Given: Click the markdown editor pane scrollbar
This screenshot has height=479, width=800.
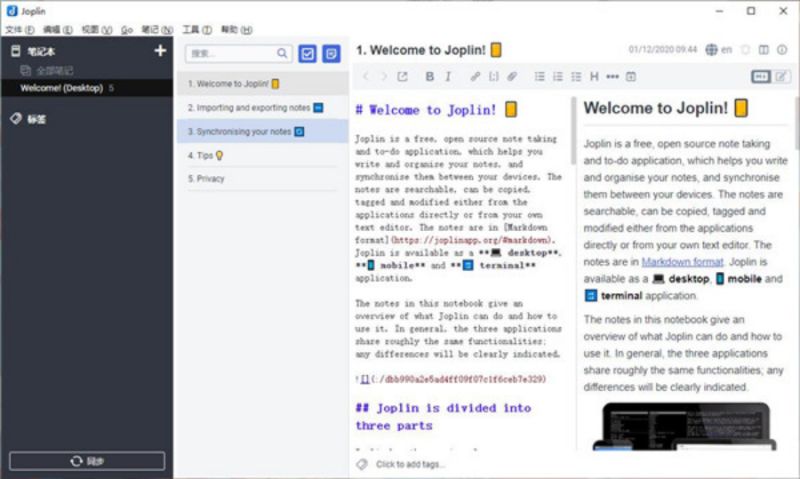Looking at the screenshot, I should (x=573, y=131).
